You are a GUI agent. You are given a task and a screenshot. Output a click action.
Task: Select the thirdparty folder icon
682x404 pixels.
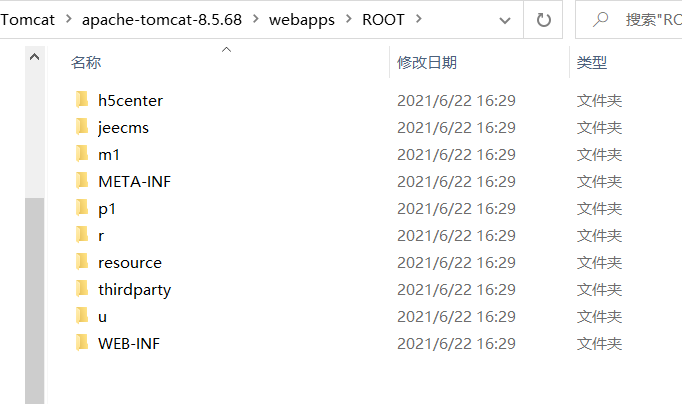coord(82,289)
